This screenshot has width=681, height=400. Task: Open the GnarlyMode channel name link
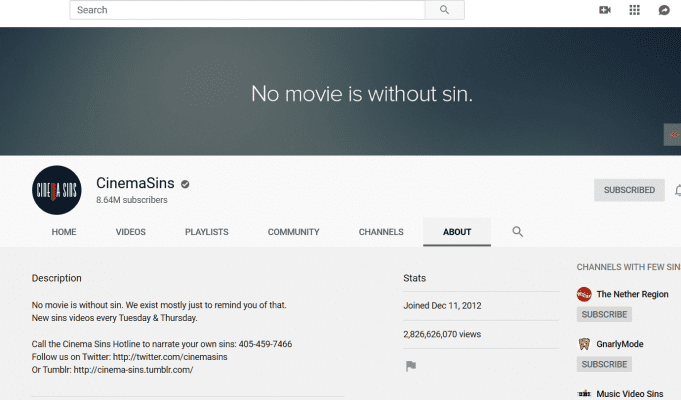(x=620, y=344)
